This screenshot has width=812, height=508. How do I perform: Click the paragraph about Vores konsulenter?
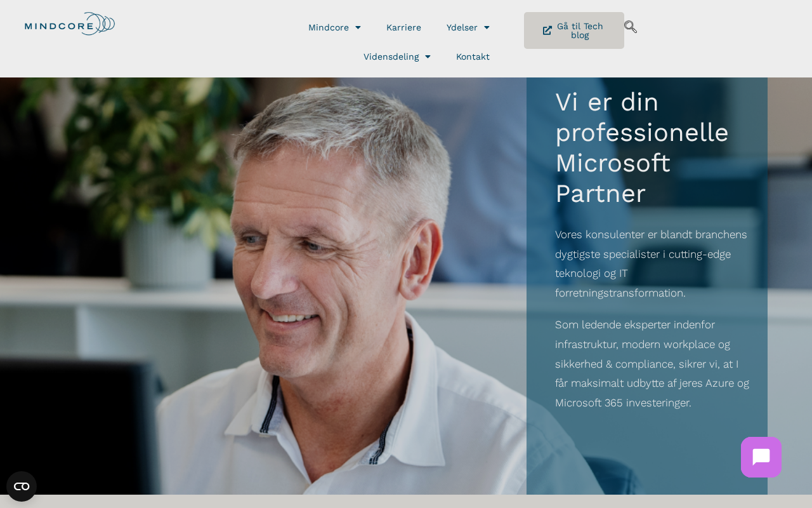[x=652, y=264]
